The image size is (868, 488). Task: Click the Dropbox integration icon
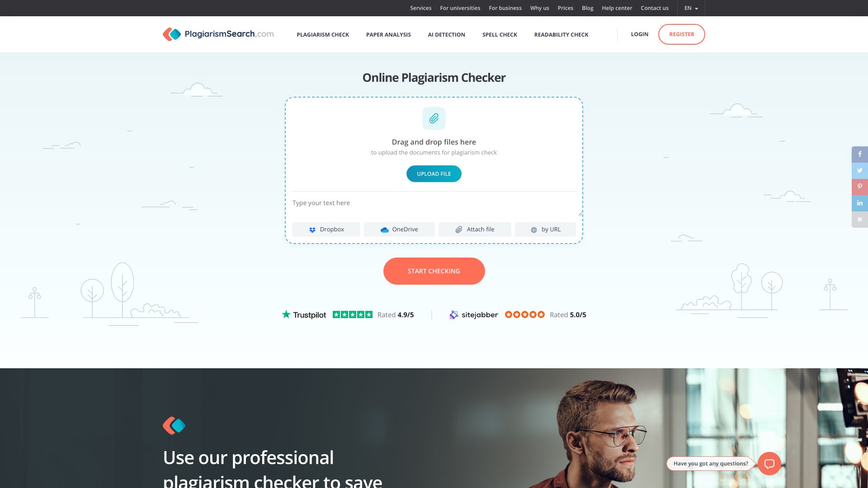(313, 230)
